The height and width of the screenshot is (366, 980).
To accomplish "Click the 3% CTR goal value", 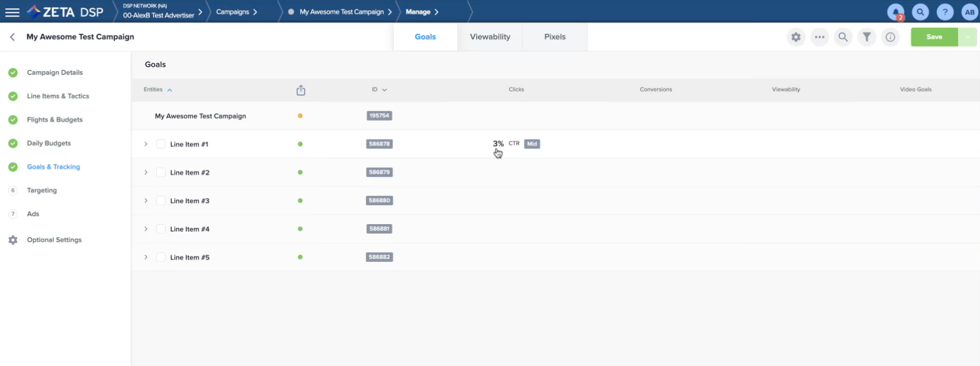I will click(x=499, y=144).
